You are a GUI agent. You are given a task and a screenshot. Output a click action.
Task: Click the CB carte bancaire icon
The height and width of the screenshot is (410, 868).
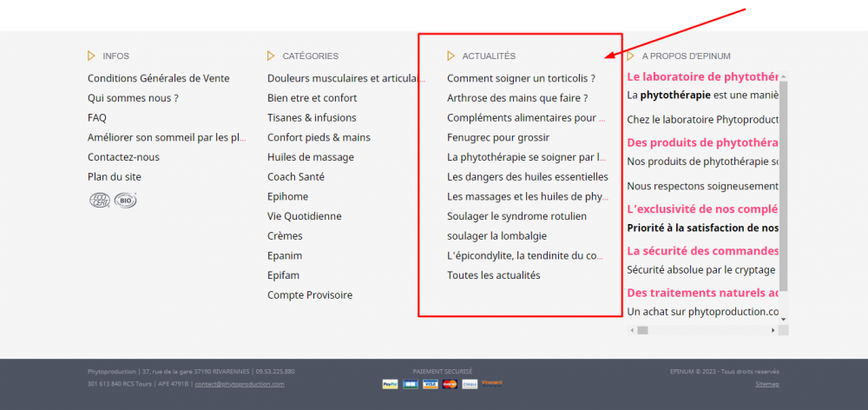pyautogui.click(x=411, y=384)
